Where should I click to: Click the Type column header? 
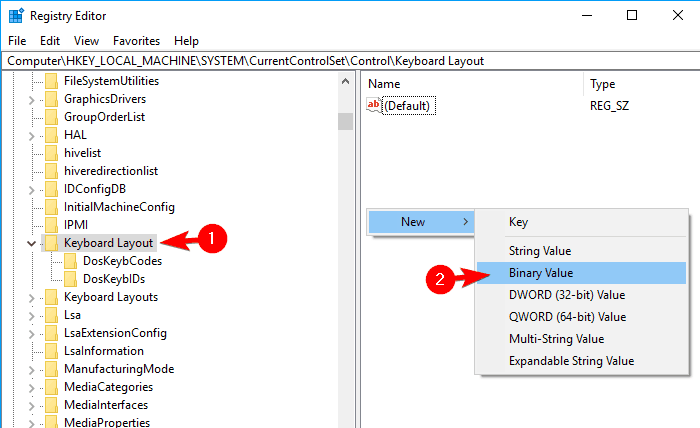(603, 84)
